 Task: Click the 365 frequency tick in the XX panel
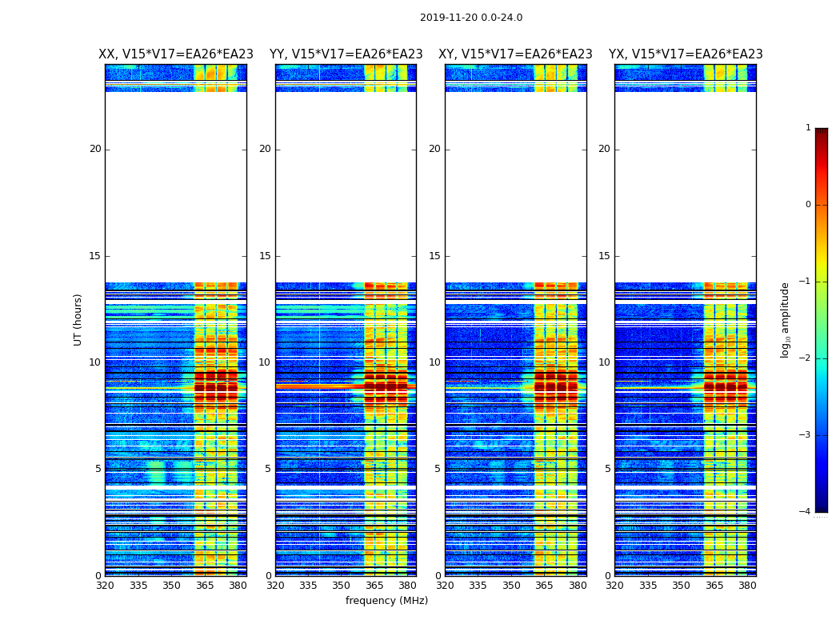click(x=205, y=586)
